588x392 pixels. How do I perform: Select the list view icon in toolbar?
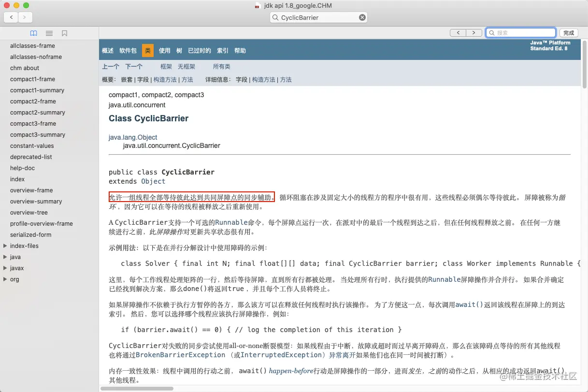[49, 33]
